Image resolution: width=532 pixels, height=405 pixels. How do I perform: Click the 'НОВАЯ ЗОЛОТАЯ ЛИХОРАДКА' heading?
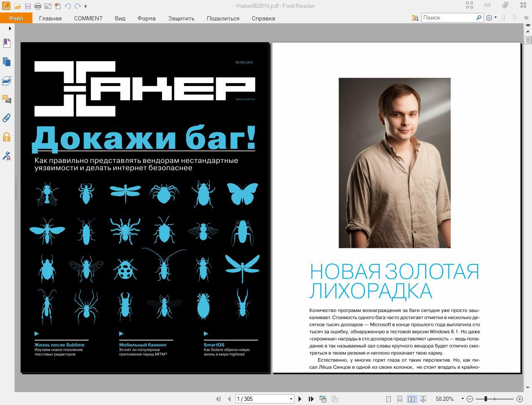[394, 281]
